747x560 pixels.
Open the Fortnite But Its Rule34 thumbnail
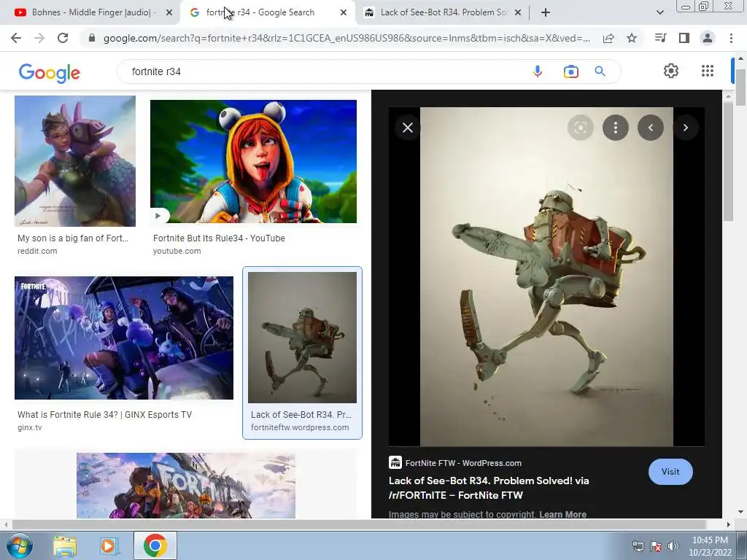[x=253, y=161]
